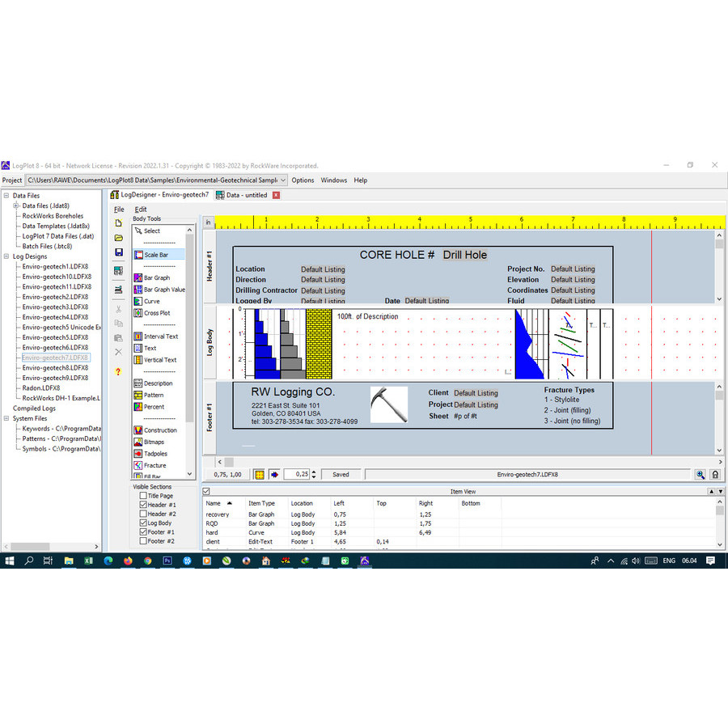
Task: Click the zoom magnifier icon in status bar
Action: tap(700, 475)
